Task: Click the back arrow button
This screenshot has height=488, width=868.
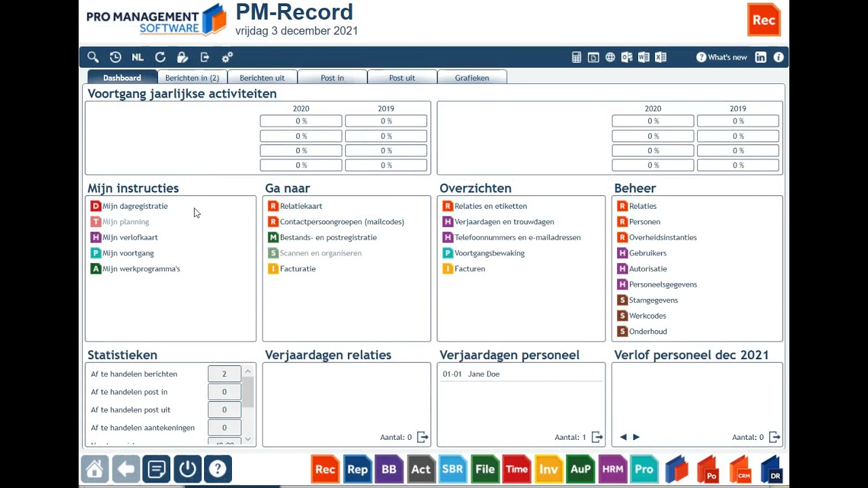Action: click(x=125, y=469)
